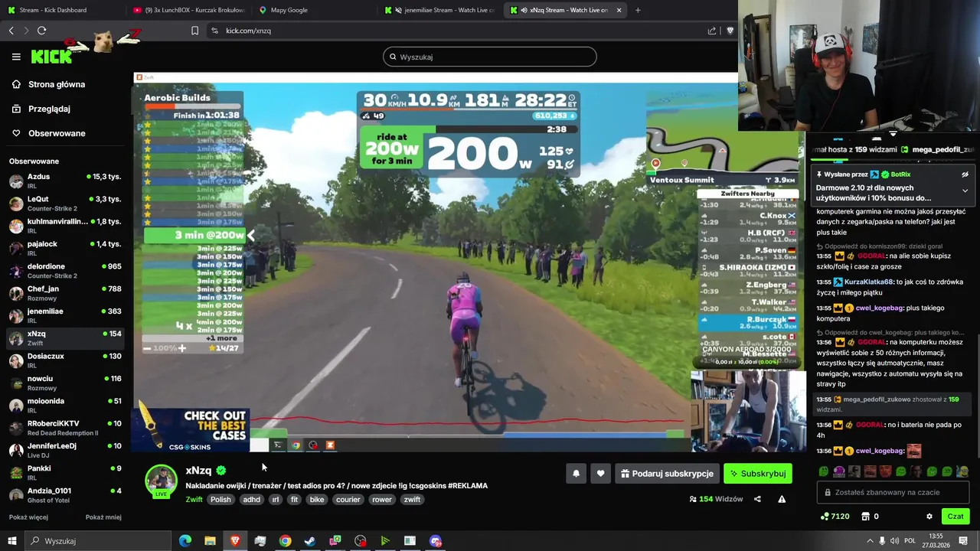Hide the pinned BotRix message

pyautogui.click(x=965, y=174)
